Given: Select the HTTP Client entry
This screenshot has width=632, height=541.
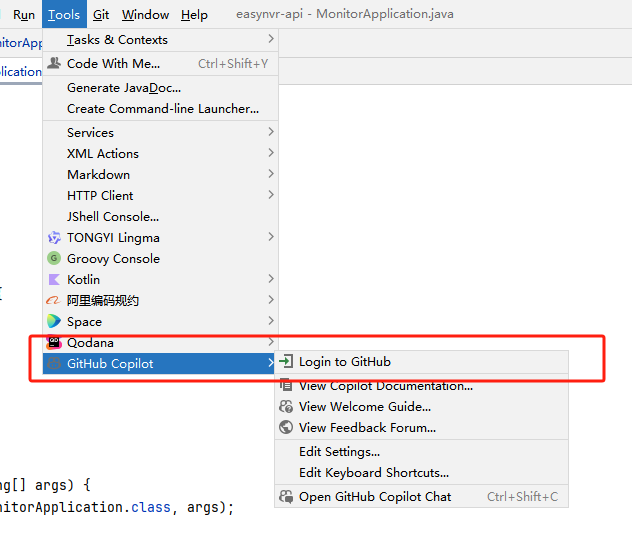Looking at the screenshot, I should click(160, 196).
